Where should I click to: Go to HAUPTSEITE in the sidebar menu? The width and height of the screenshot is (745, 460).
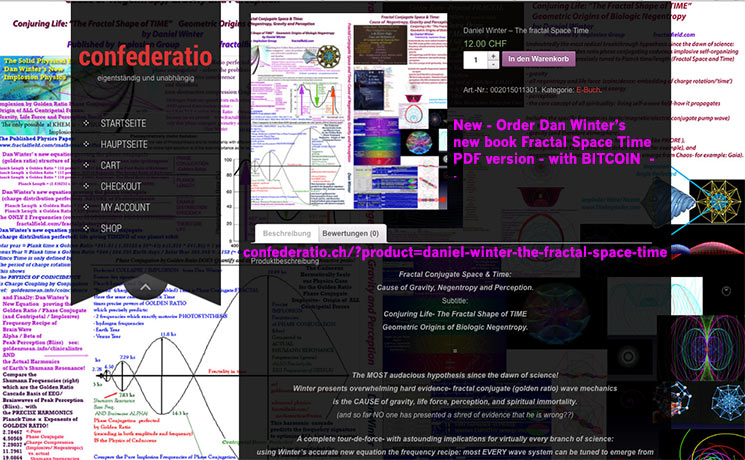click(x=124, y=144)
